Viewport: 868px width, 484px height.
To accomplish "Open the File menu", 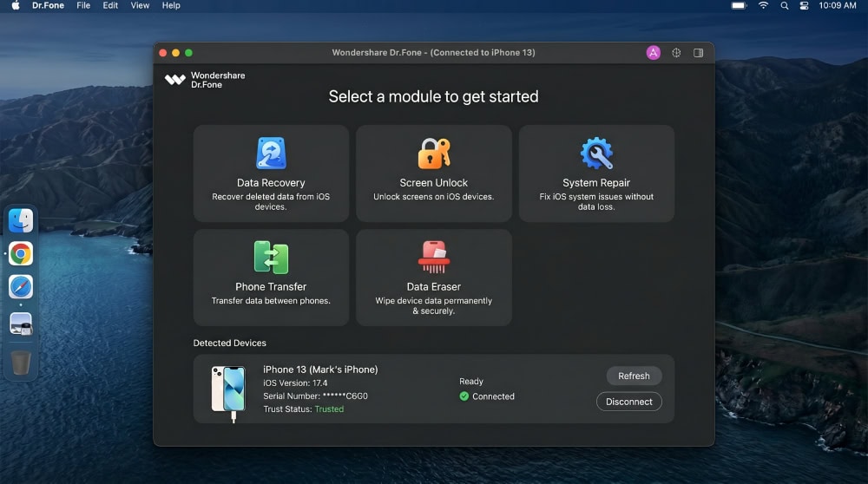I will coord(83,5).
